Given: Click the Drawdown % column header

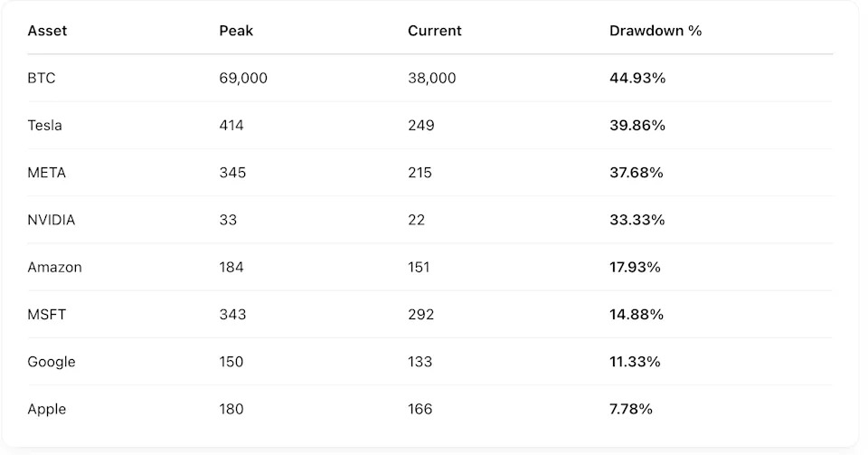Looking at the screenshot, I should point(656,31).
